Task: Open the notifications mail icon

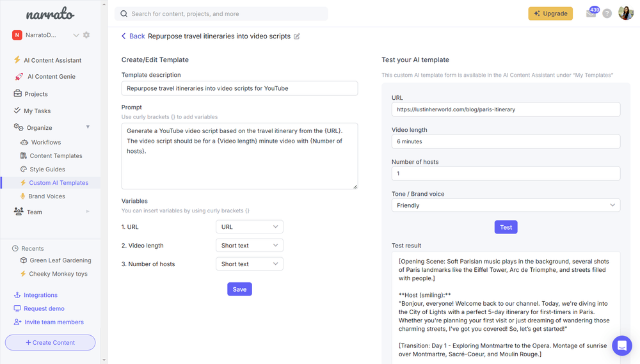Action: (591, 13)
